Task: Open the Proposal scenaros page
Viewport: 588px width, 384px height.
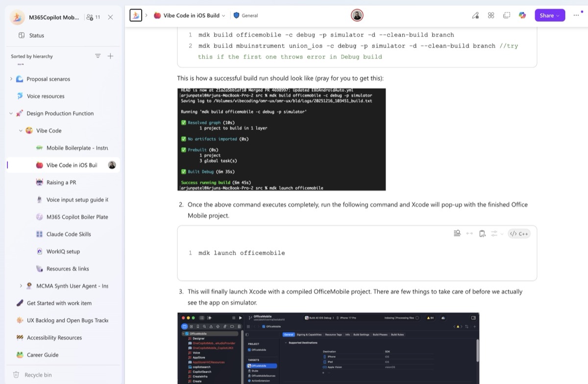Action: 48,79
